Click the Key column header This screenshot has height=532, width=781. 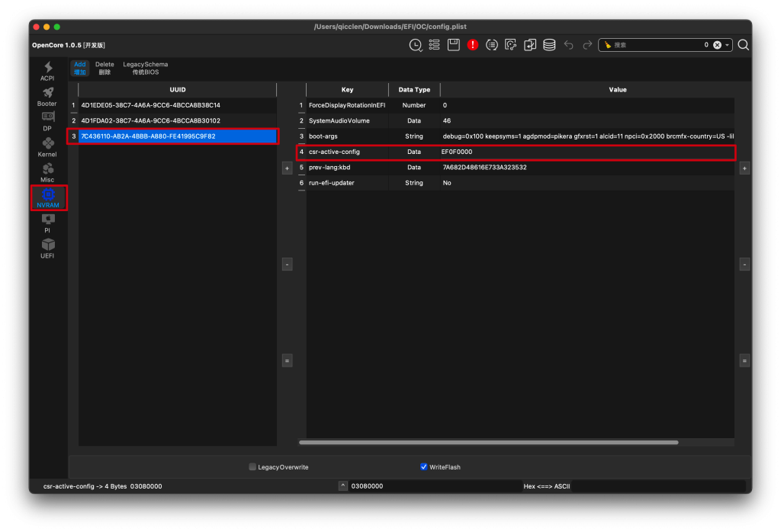coord(347,90)
